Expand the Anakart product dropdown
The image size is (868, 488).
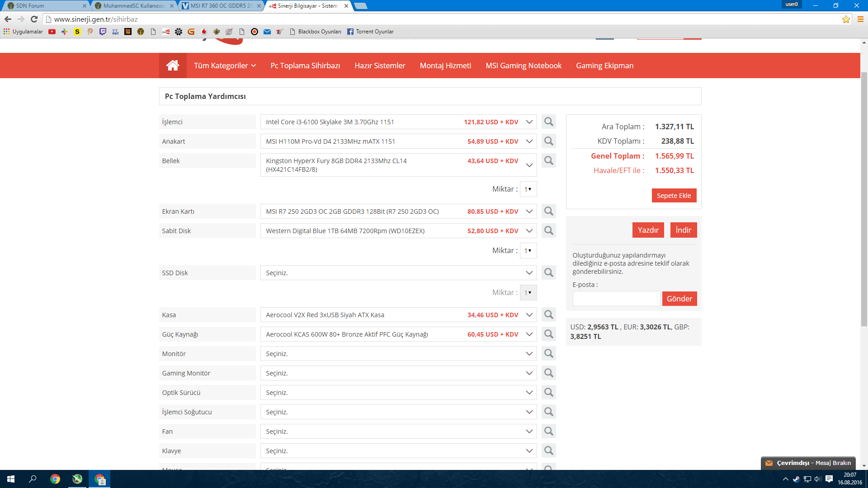pos(529,141)
